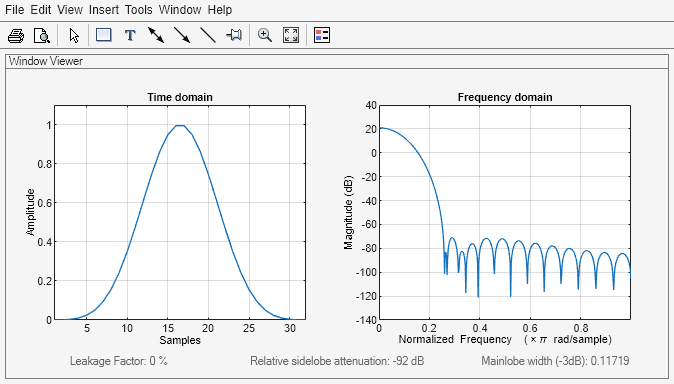Insert a rectangle annotation shape
674x384 pixels.
(x=104, y=35)
